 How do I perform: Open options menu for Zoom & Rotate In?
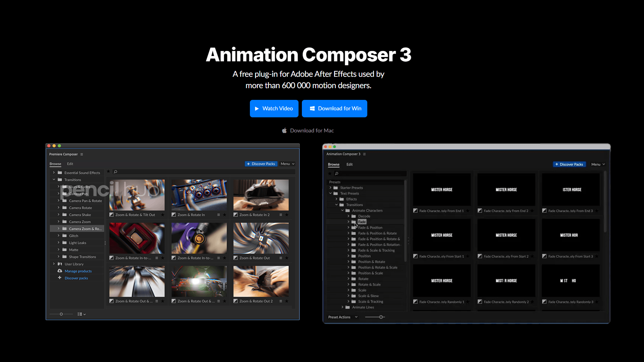(x=219, y=215)
